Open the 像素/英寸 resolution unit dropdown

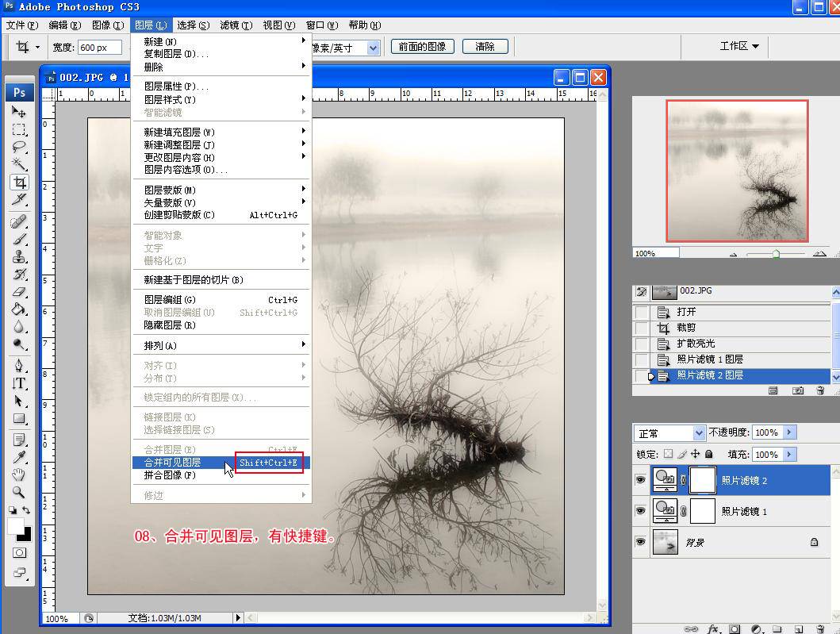coord(373,48)
